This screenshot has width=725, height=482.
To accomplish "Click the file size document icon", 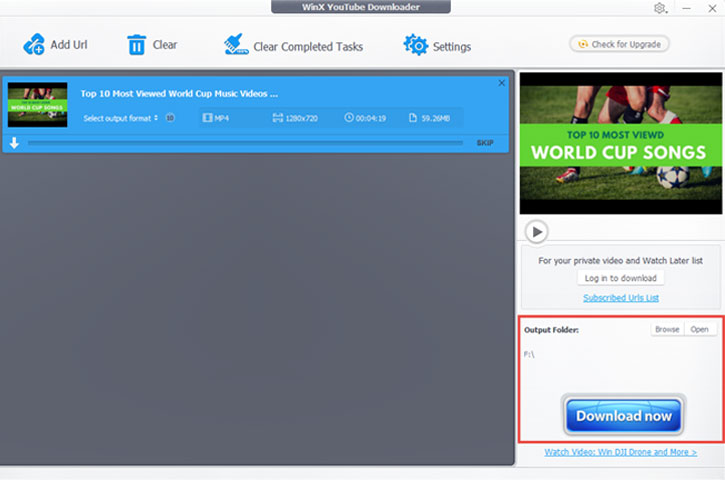I will coord(413,118).
